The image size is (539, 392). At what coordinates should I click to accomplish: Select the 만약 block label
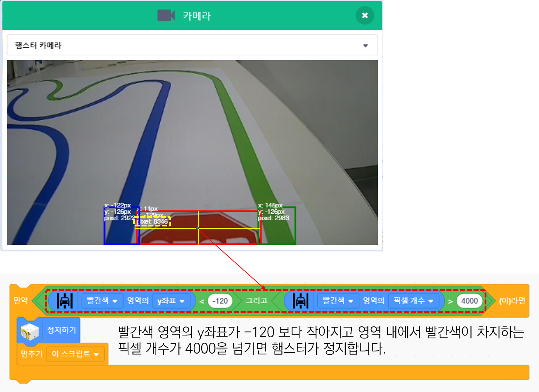click(x=21, y=301)
